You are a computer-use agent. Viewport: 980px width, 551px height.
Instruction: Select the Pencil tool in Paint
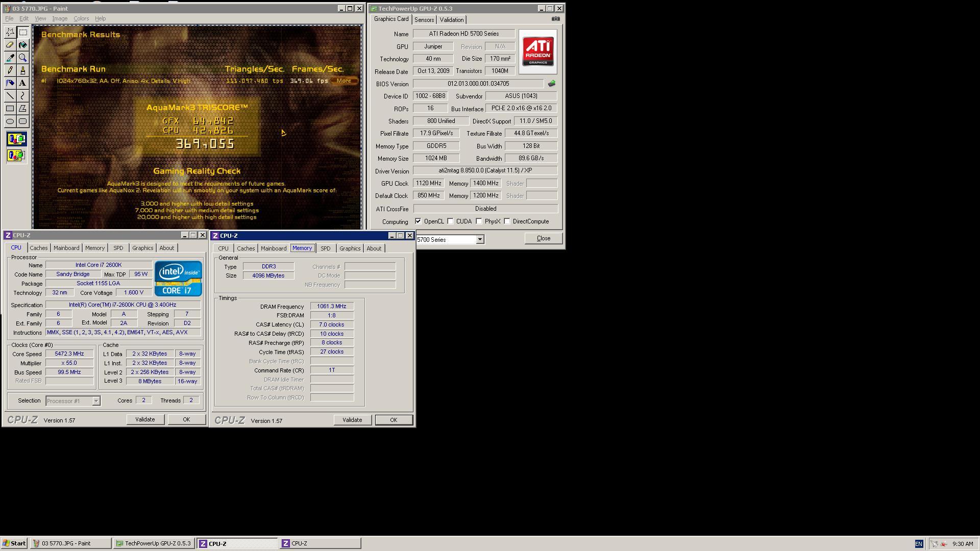point(10,70)
